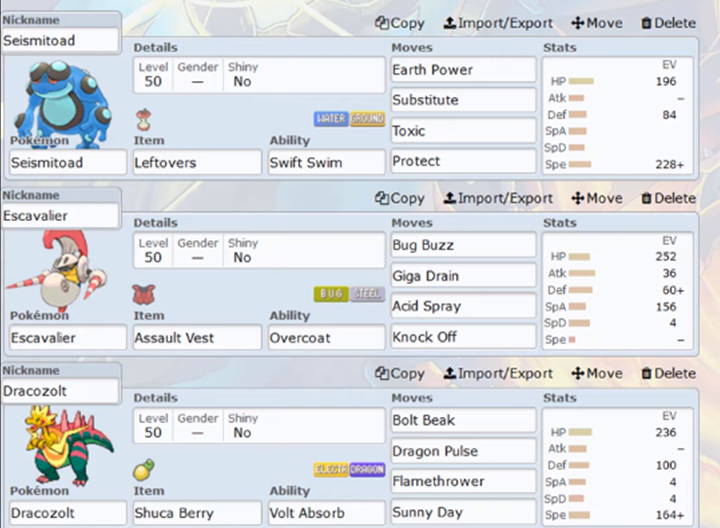Edit the Escavalier nickname field
The width and height of the screenshot is (720, 528).
pos(60,216)
